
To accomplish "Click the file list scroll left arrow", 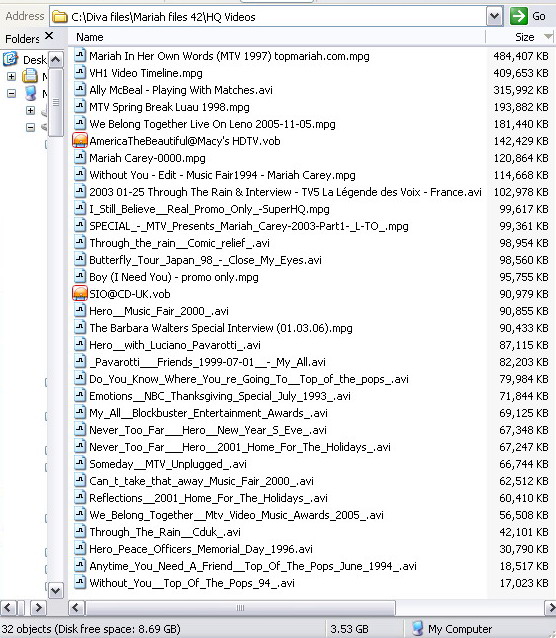I will point(75,608).
